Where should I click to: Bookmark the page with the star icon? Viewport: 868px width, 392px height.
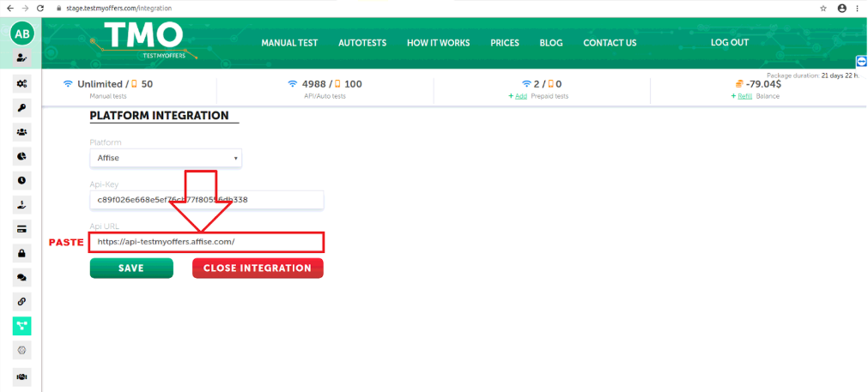click(x=823, y=9)
